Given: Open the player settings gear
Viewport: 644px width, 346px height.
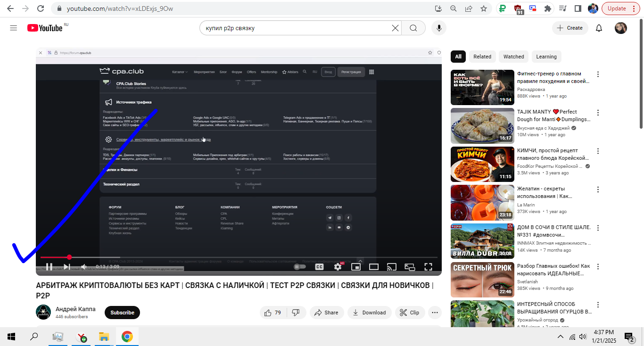Looking at the screenshot, I should coord(338,267).
